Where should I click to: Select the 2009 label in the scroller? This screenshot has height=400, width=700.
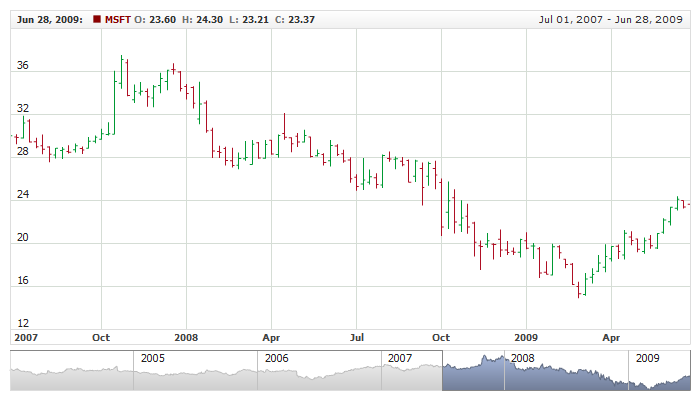pos(647,358)
